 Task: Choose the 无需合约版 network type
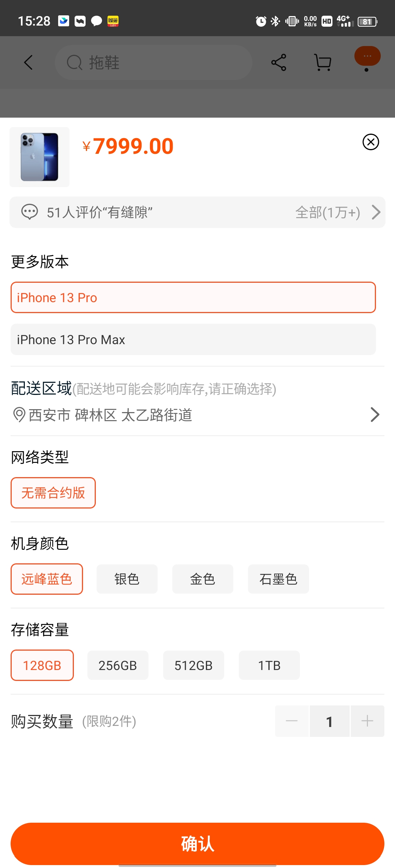click(53, 493)
